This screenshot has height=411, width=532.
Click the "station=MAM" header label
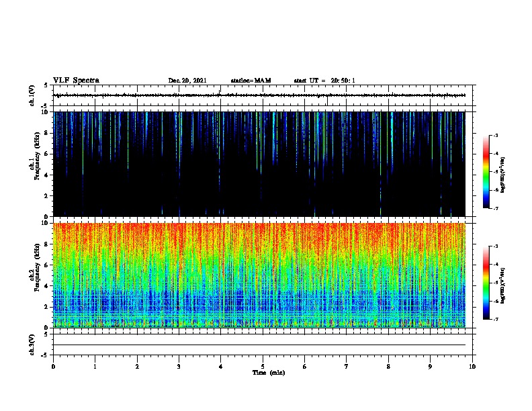(251, 81)
